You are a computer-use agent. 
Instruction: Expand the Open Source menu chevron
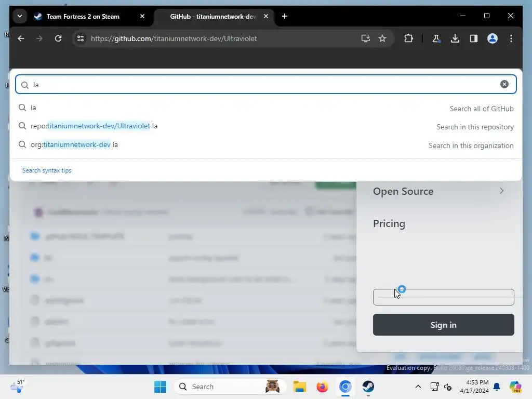tap(501, 191)
